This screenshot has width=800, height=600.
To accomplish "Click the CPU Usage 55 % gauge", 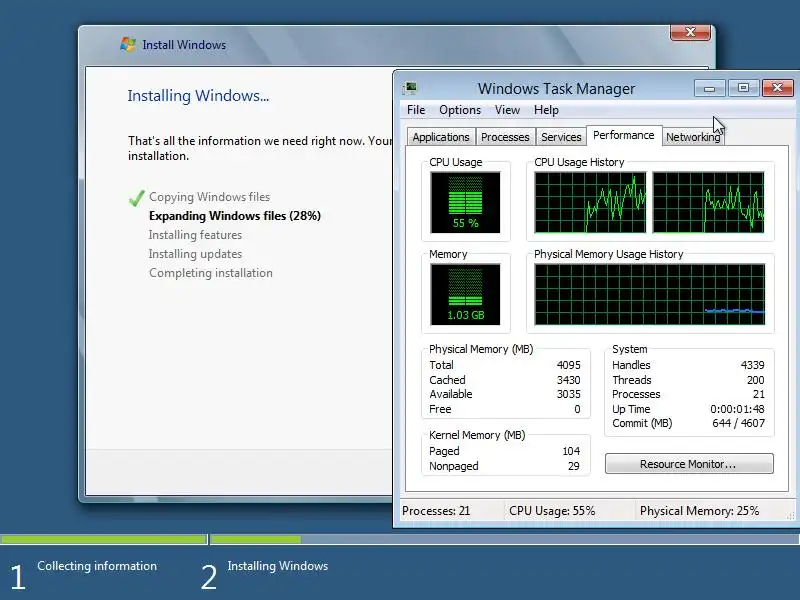I will coord(465,203).
